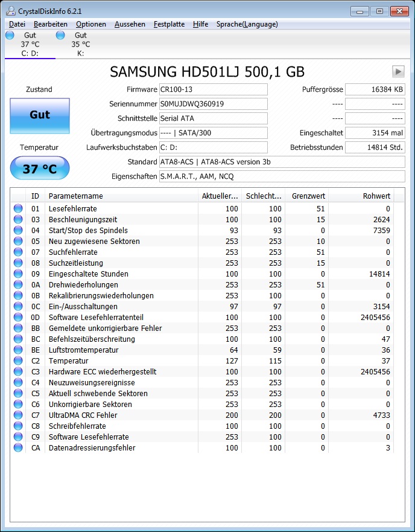This screenshot has width=415, height=532.
Task: Click the Eigenschaften field S.M.A.R.T., AAM, NCQ
Action: tap(282, 176)
